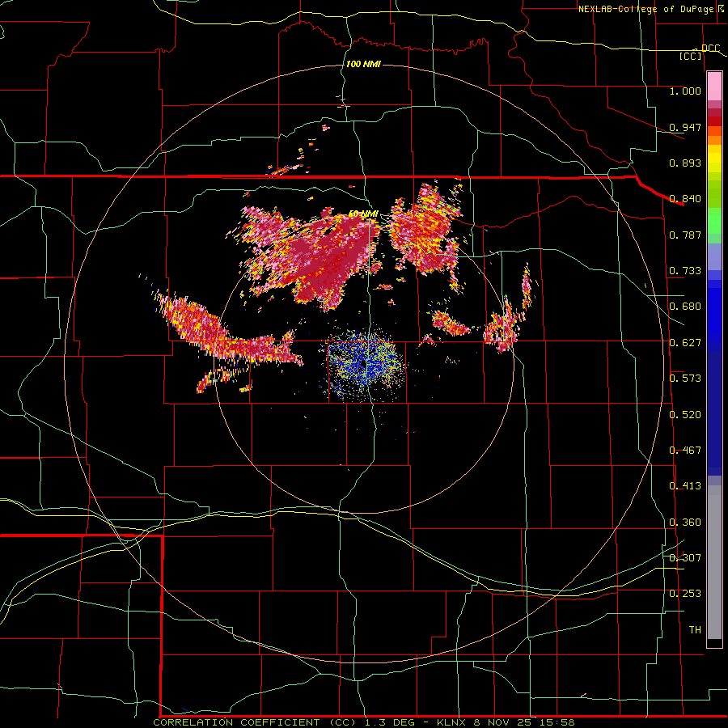Viewport: 728px width, 728px height.
Task: Click the 0.360 legend value
Action: 685,523
